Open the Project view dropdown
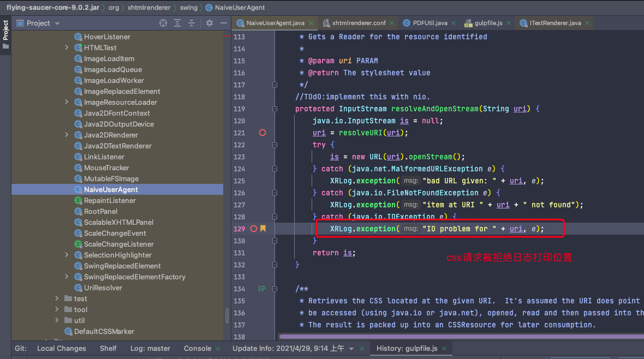This screenshot has height=359, width=644. coord(57,23)
